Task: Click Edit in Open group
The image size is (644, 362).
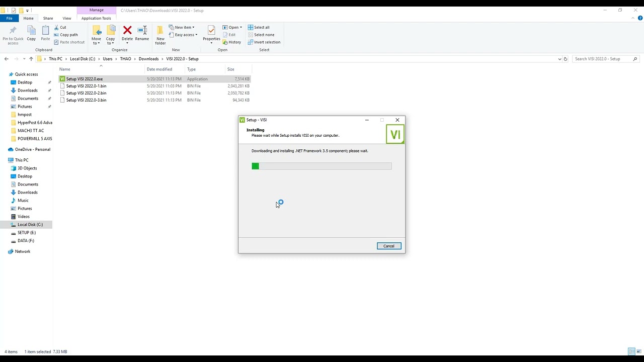Action: point(229,35)
